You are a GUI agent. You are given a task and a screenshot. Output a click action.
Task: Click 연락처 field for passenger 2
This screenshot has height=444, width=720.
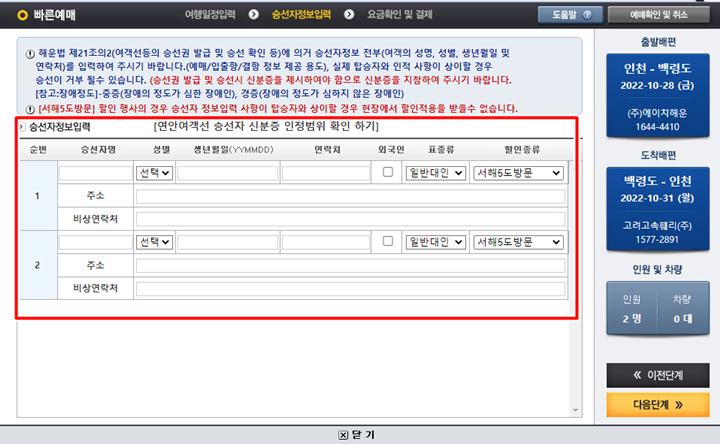(x=326, y=242)
